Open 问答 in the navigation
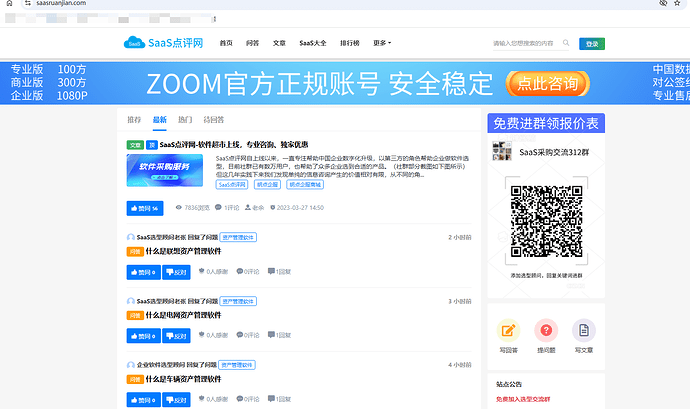The height and width of the screenshot is (409, 690). (x=253, y=43)
